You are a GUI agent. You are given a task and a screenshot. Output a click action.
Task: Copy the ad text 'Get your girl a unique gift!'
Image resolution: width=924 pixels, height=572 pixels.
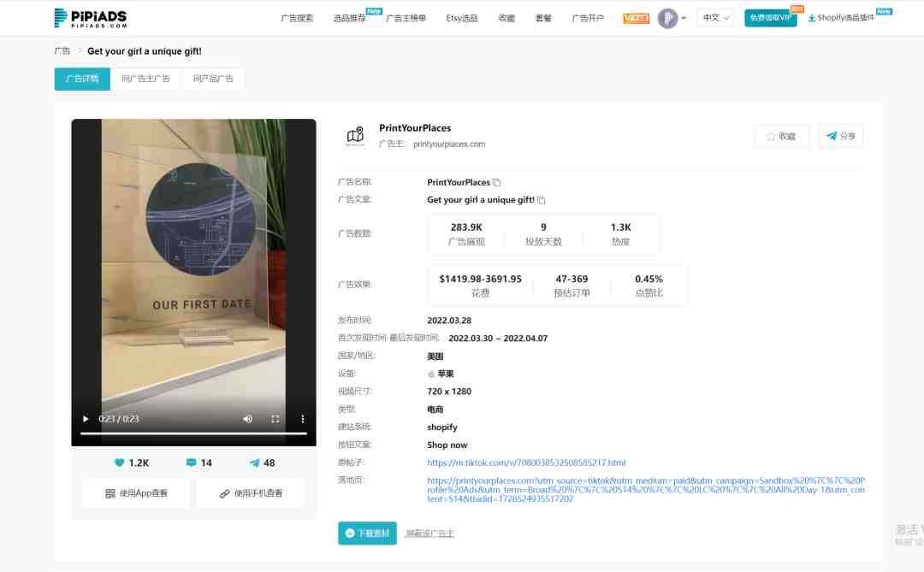(x=541, y=200)
